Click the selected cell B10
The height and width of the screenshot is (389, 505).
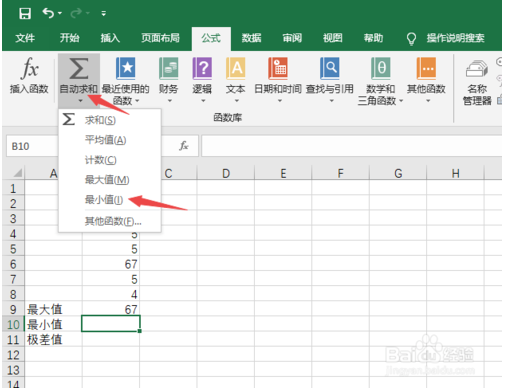point(111,324)
